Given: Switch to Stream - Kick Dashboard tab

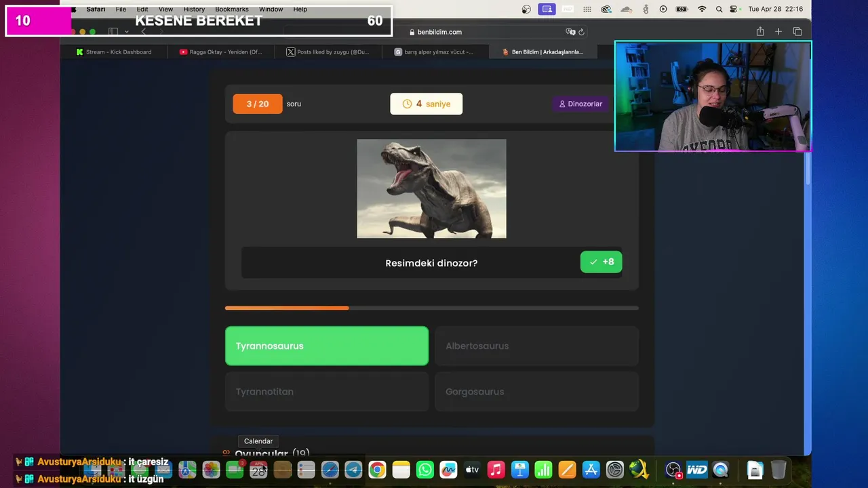Looking at the screenshot, I should 114,52.
